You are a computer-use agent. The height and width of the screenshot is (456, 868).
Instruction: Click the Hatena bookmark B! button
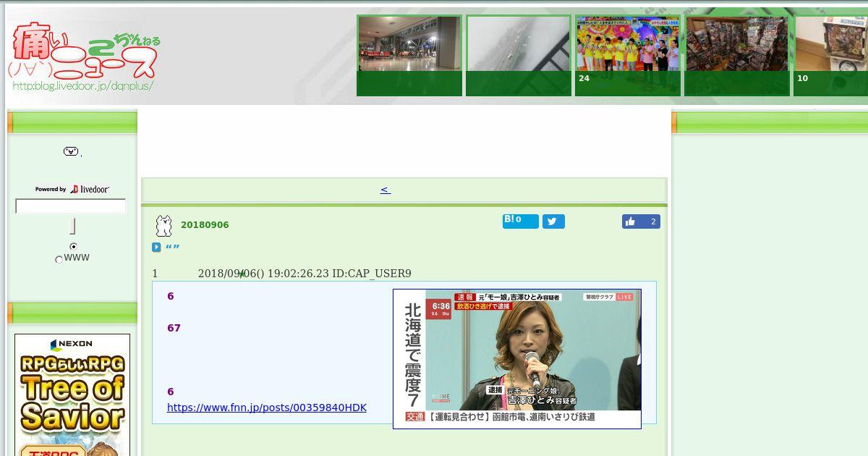pos(521,221)
